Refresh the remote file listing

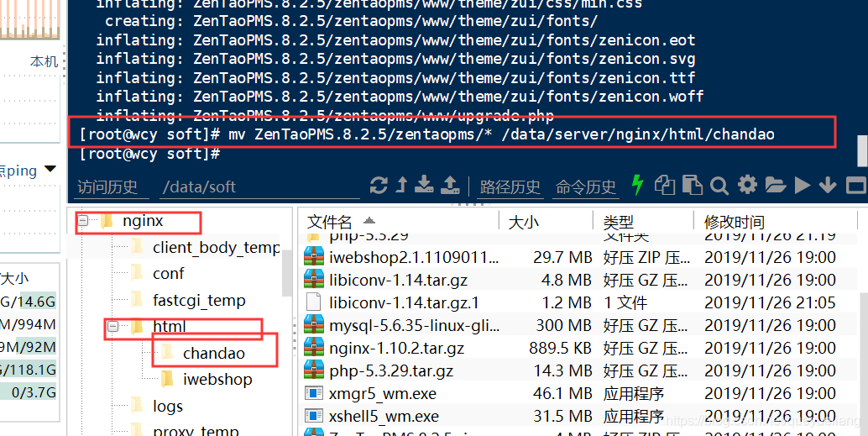click(x=379, y=185)
